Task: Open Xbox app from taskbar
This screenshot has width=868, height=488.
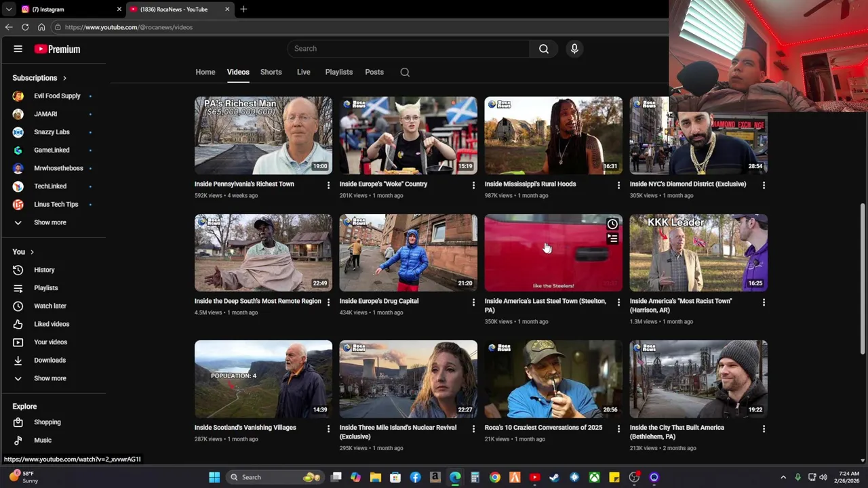Action: (594, 477)
